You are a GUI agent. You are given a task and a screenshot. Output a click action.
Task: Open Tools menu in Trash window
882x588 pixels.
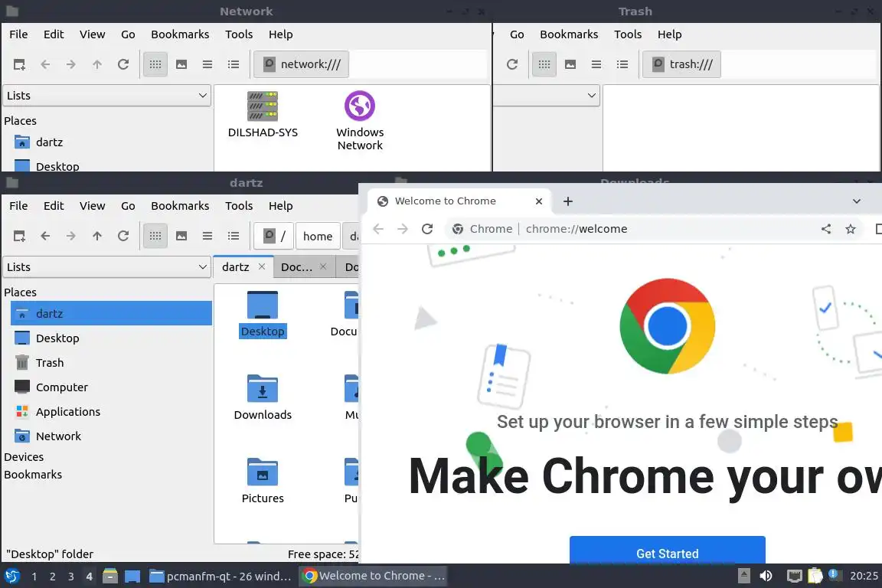[x=628, y=34]
